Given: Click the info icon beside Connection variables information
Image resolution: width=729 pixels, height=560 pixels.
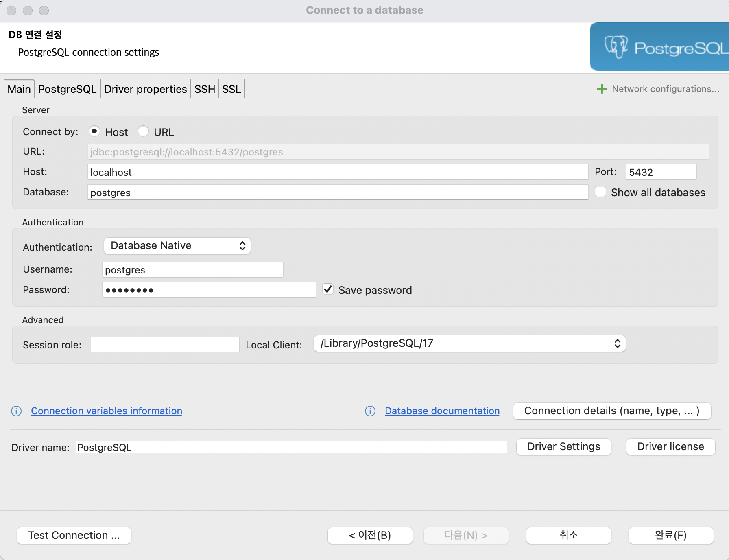Looking at the screenshot, I should point(16,411).
